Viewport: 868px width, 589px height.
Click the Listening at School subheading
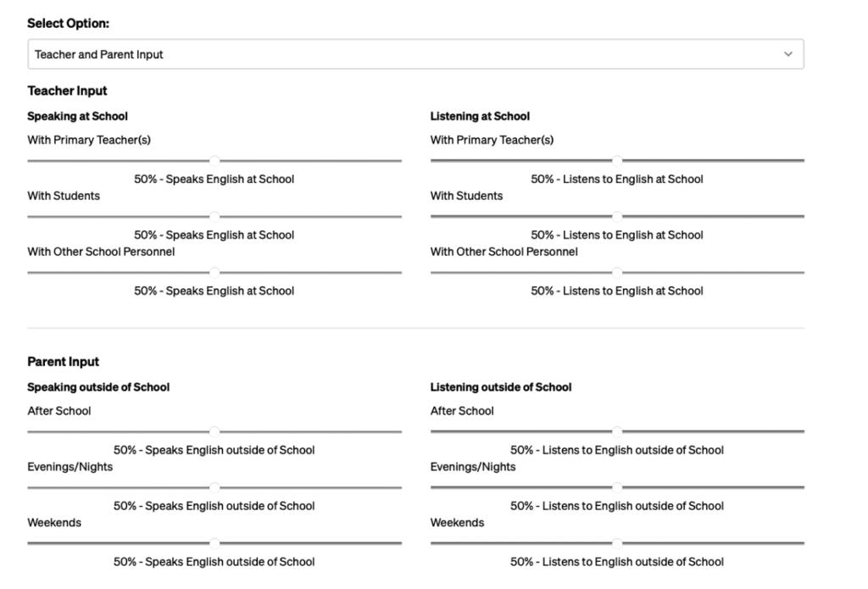[x=480, y=116]
